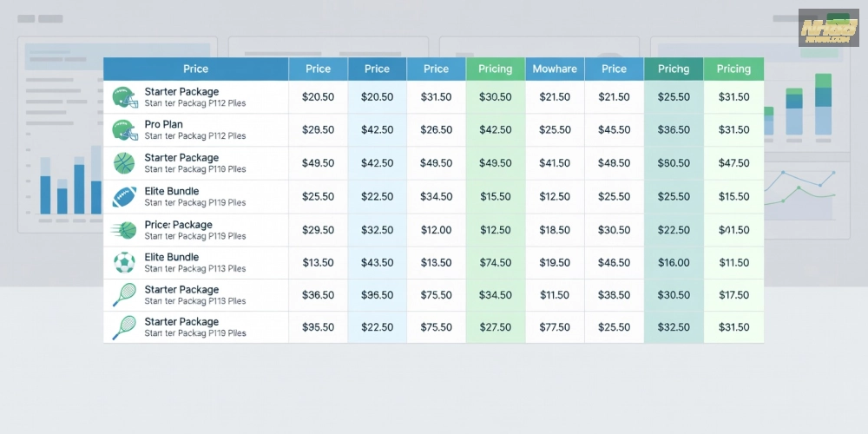Select the tennis racket icon in the last row
This screenshot has height=434, width=868.
tap(124, 327)
